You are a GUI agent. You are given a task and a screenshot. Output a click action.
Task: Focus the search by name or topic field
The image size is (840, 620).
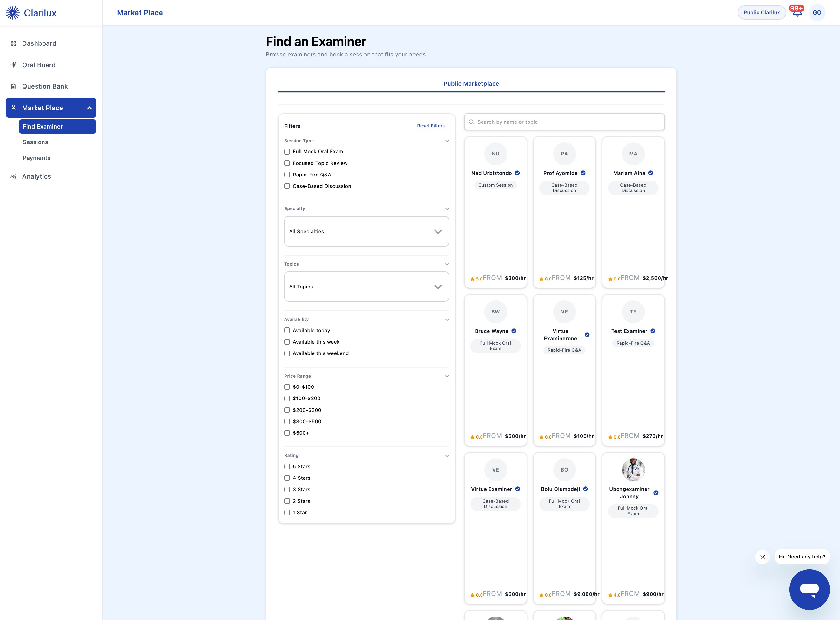pyautogui.click(x=564, y=122)
